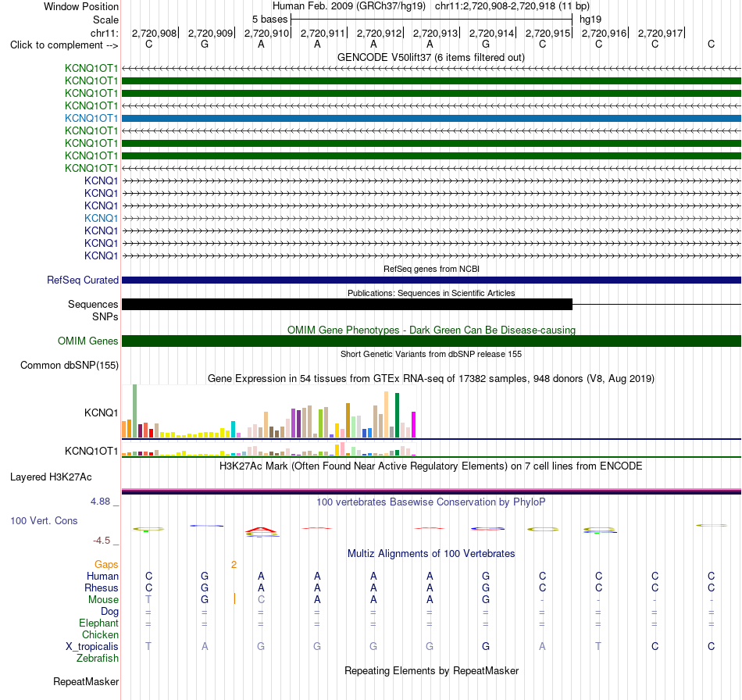The width and height of the screenshot is (742, 700).
Task: Click the Common dbSNP(155) label
Action: [70, 366]
